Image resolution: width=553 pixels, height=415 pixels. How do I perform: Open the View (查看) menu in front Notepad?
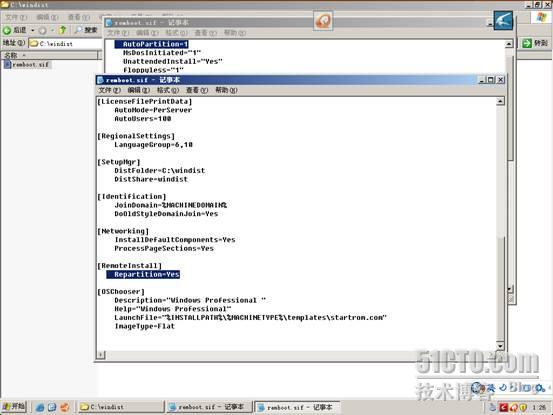pyautogui.click(x=197, y=90)
